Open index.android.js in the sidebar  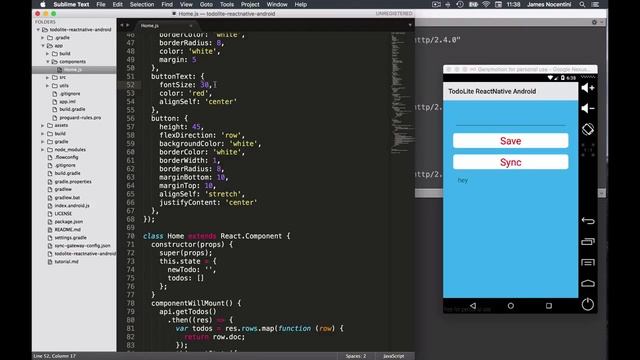[x=72, y=206]
